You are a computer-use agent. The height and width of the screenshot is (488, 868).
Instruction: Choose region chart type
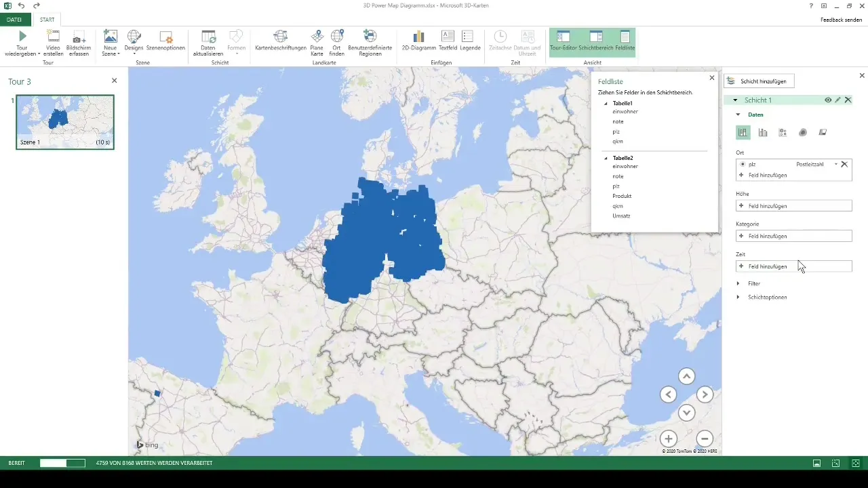pyautogui.click(x=823, y=132)
